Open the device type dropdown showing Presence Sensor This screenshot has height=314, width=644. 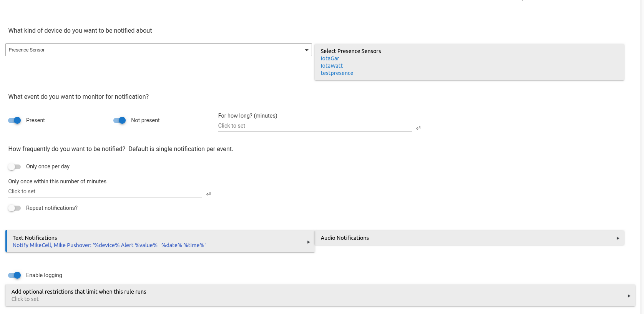(158, 50)
